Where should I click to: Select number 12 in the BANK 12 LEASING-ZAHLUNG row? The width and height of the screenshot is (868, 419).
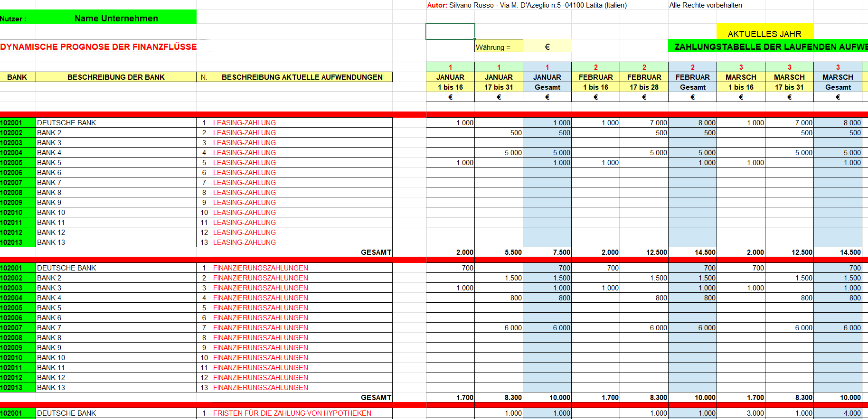click(204, 232)
